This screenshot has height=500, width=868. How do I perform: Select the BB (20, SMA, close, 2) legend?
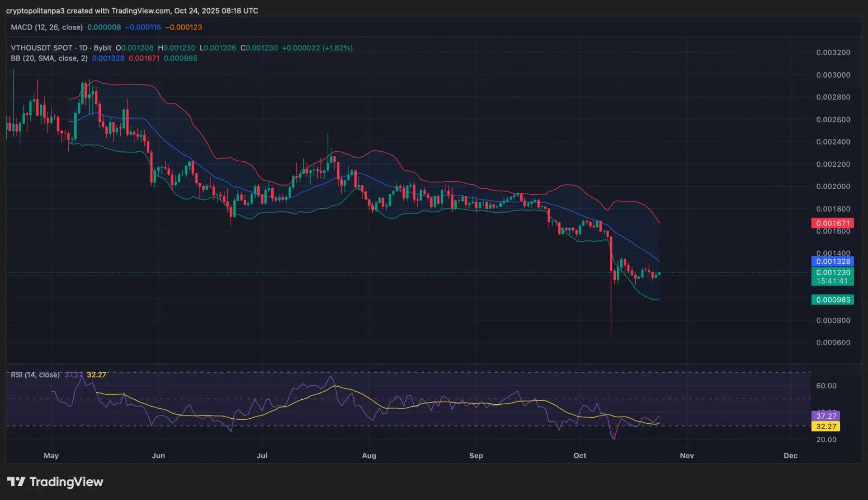(x=47, y=58)
